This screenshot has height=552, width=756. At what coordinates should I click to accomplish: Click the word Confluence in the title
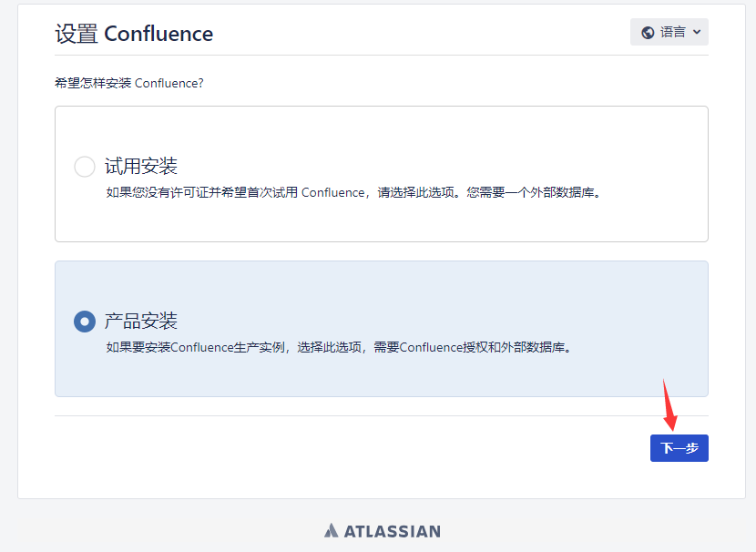pos(158,34)
